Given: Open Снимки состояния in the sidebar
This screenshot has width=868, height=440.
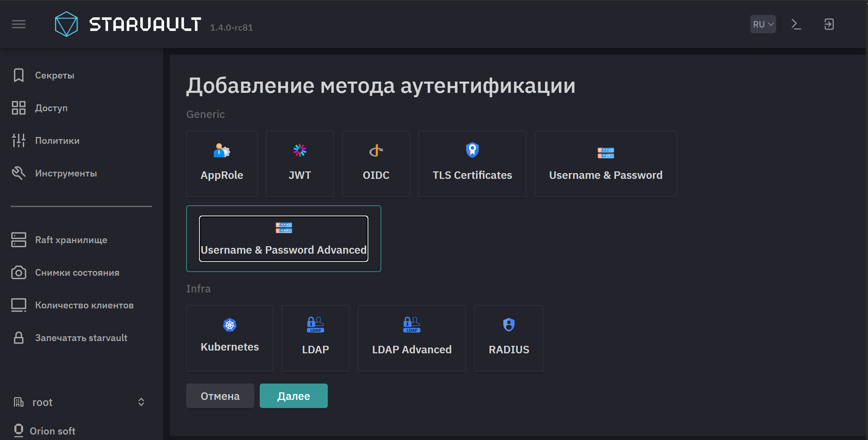Looking at the screenshot, I should pyautogui.click(x=77, y=272).
